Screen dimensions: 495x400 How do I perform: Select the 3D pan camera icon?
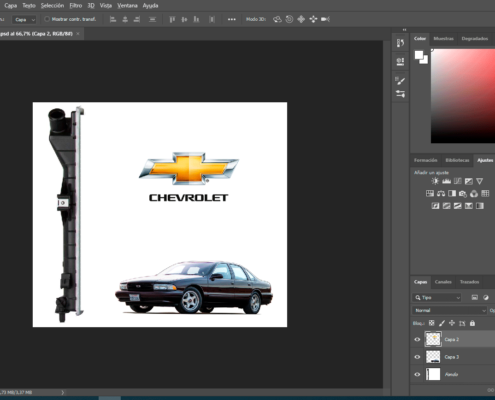(x=301, y=19)
